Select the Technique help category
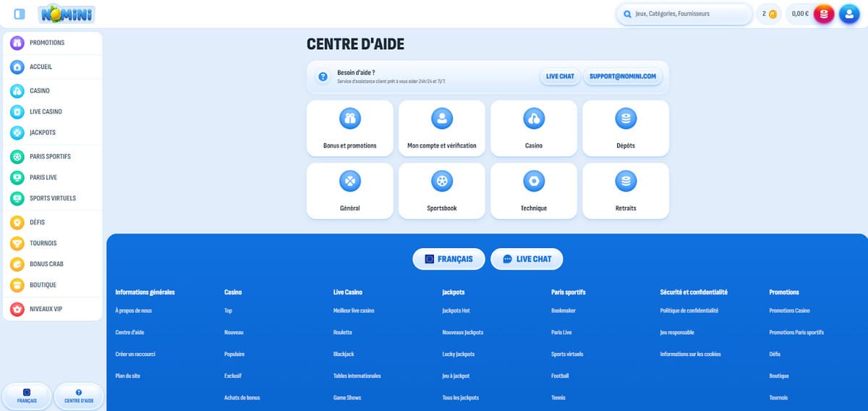 534,190
